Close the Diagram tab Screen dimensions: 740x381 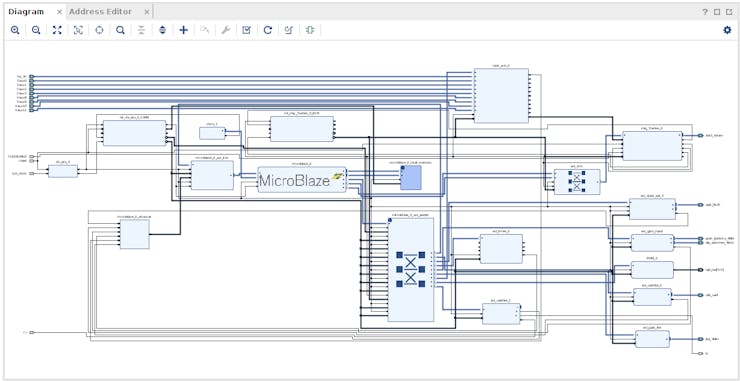point(59,12)
